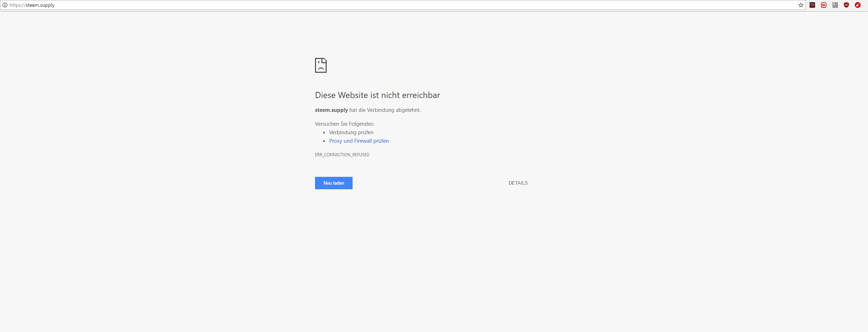The height and width of the screenshot is (332, 868).
Task: Bookmark this page with the star icon
Action: (801, 5)
